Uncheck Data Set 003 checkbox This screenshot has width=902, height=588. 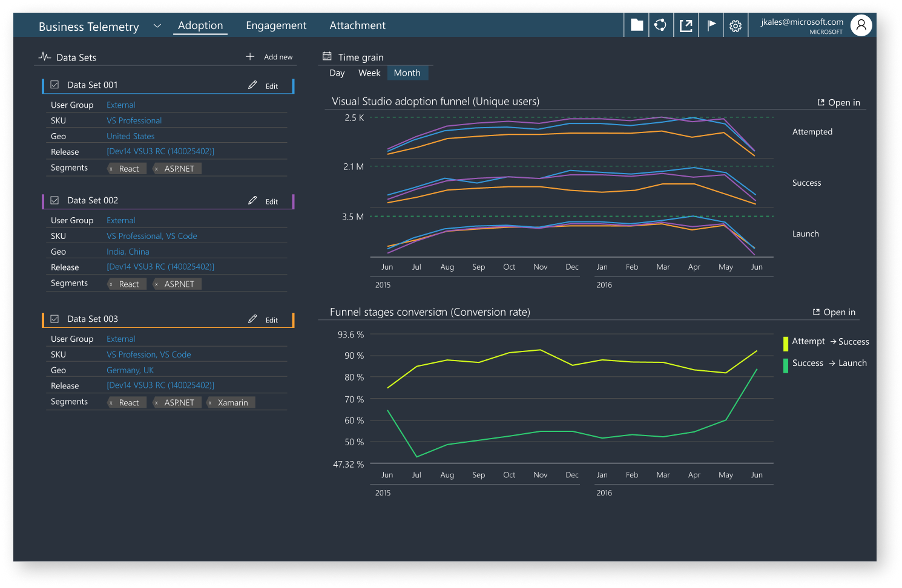click(x=54, y=319)
